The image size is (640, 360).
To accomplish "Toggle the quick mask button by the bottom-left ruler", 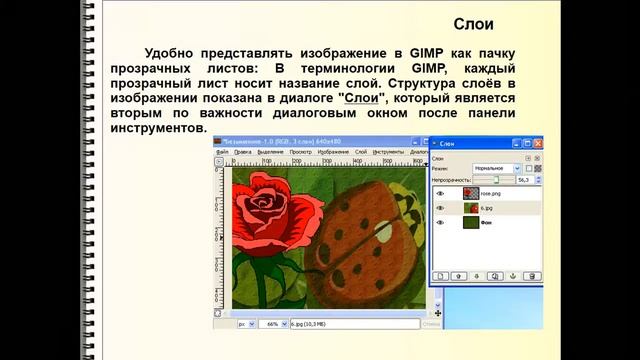I will click(x=218, y=313).
